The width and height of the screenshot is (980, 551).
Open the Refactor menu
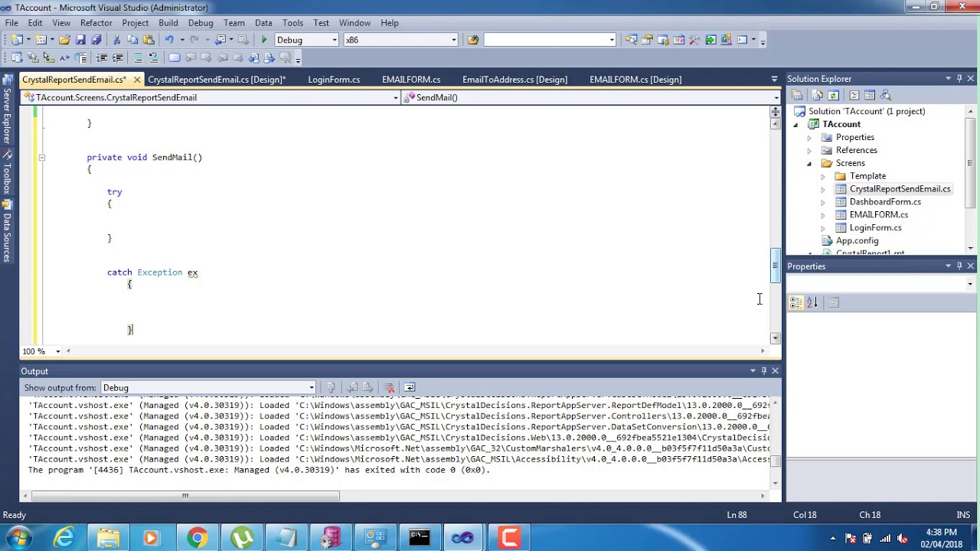click(x=96, y=23)
